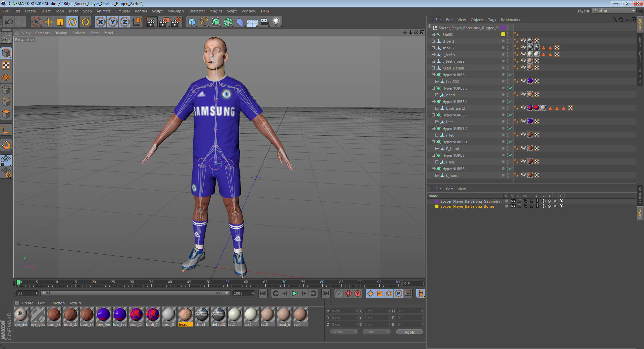Collapse HyperNURBS.5 hierarchy
This screenshot has height=349, width=644.
[433, 88]
